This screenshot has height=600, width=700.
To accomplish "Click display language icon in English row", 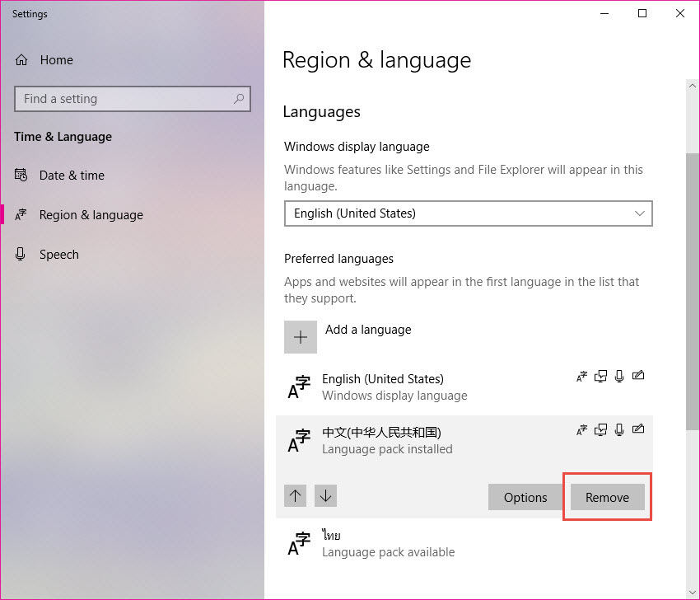I will [581, 377].
